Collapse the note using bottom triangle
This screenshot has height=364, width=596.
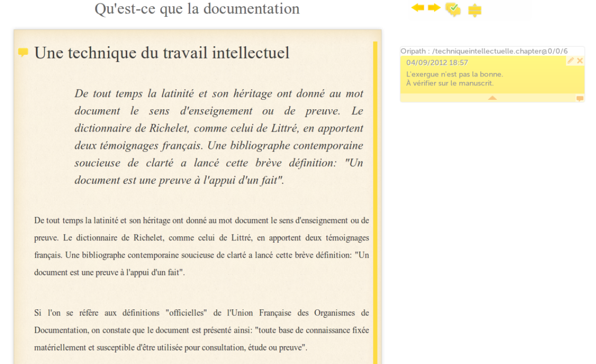[492, 98]
